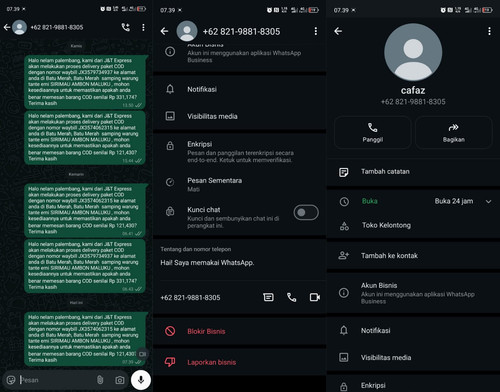Tap large cafaz profile picture
The width and height of the screenshot is (500, 392).
pos(413,52)
